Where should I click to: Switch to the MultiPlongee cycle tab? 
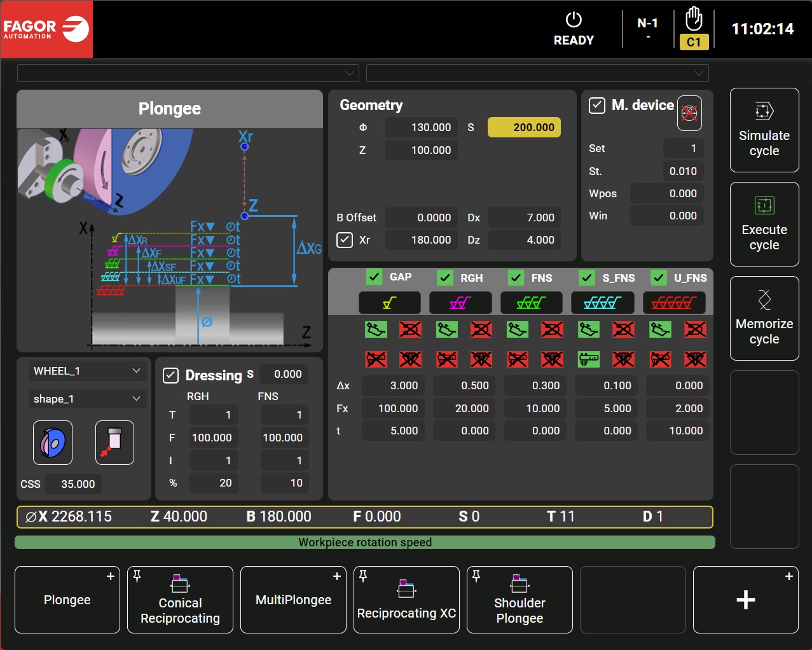(293, 600)
